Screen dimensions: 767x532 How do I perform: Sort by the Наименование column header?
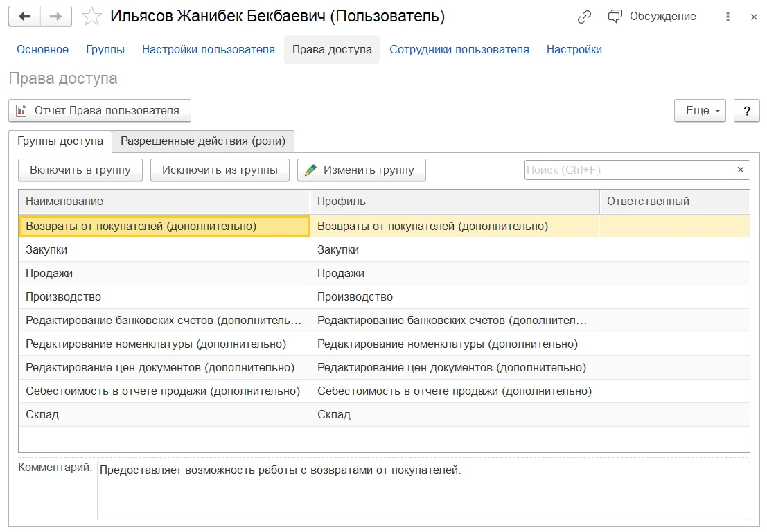point(164,202)
